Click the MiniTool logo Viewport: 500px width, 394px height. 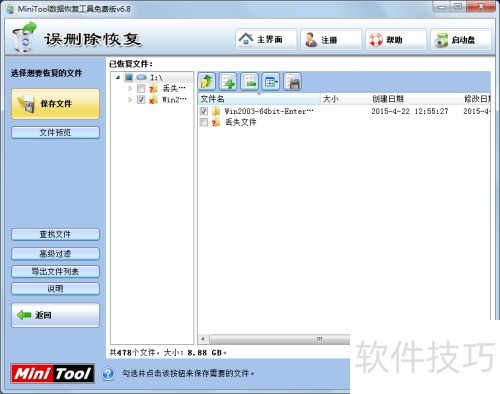pos(52,373)
